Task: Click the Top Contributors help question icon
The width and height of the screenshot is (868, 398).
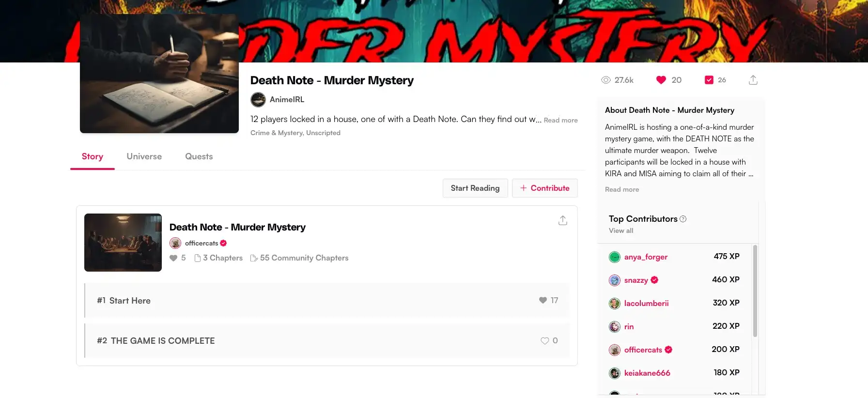Action: (683, 219)
